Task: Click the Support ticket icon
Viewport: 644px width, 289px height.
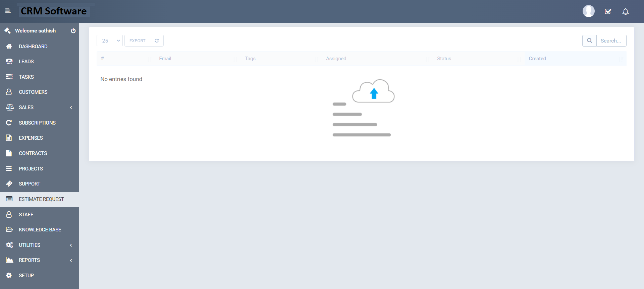Action: (x=9, y=184)
